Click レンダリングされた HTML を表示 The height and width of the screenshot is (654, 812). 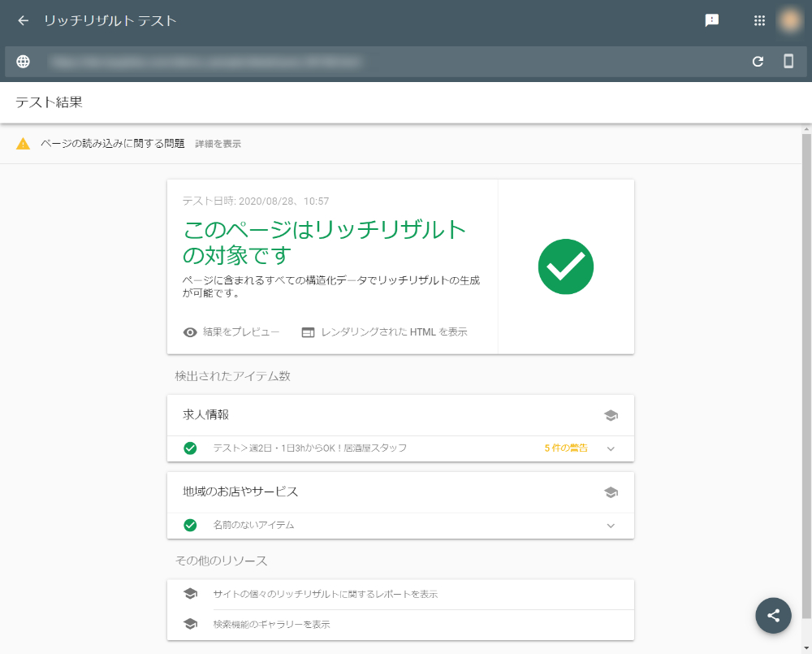[x=394, y=331]
